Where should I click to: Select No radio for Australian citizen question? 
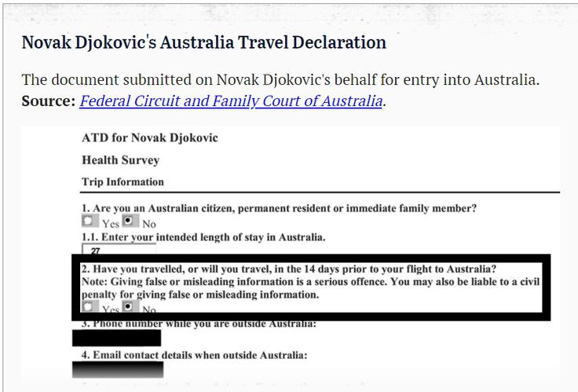(128, 221)
